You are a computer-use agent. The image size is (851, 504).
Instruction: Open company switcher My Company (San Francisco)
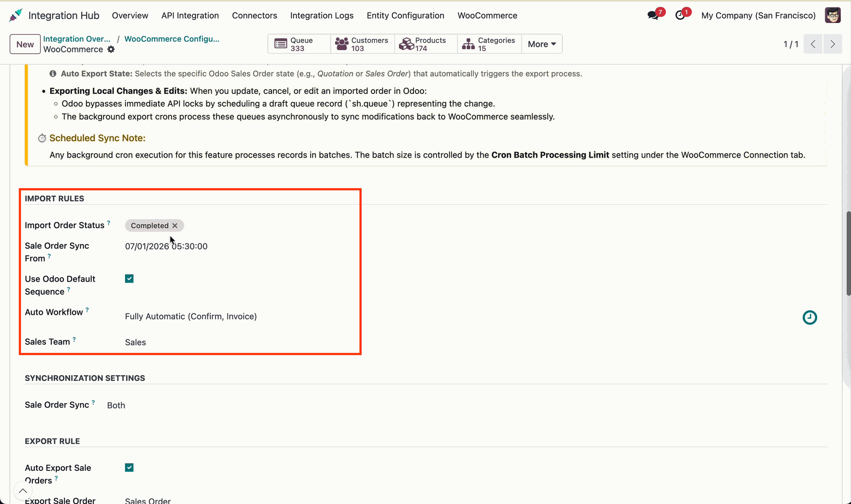758,16
